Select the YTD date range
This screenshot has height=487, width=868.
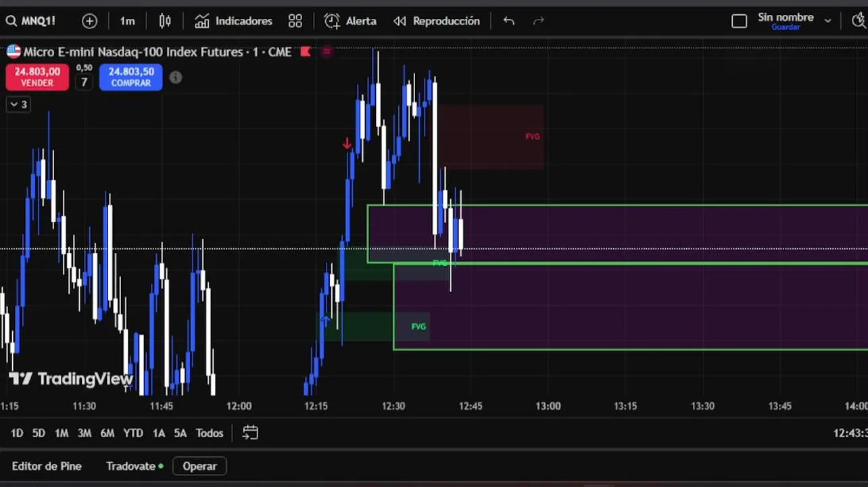click(133, 433)
